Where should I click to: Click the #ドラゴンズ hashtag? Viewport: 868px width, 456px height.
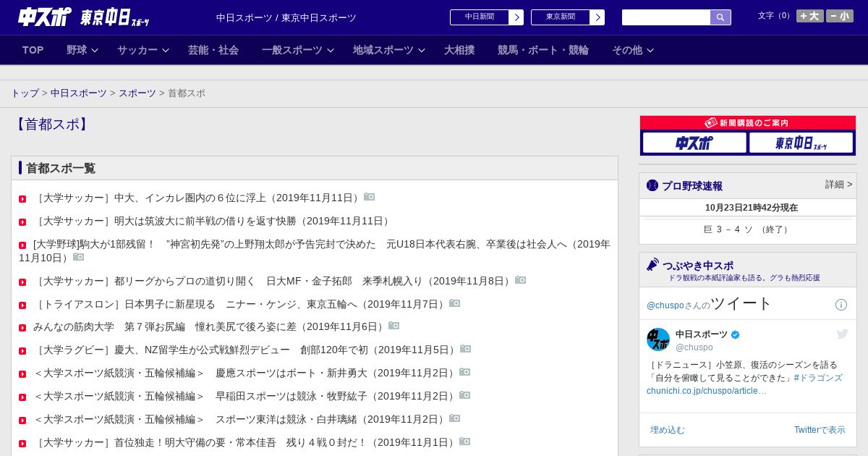point(818,378)
